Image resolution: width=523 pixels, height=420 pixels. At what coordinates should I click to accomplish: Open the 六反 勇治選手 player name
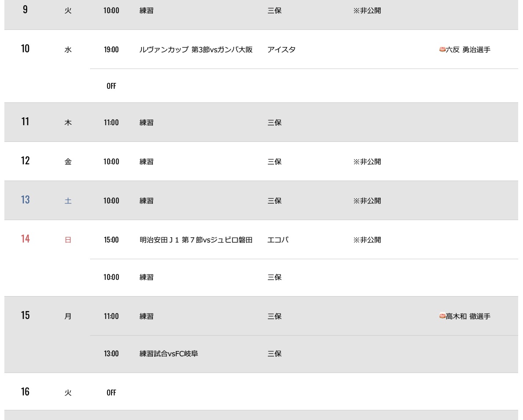click(x=468, y=50)
